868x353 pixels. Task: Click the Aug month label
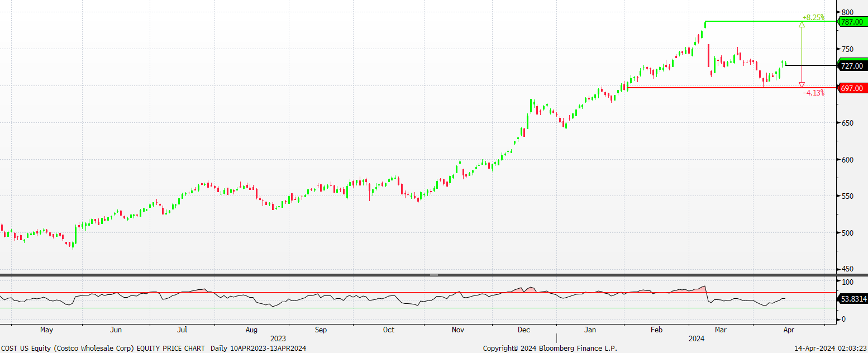tap(251, 330)
